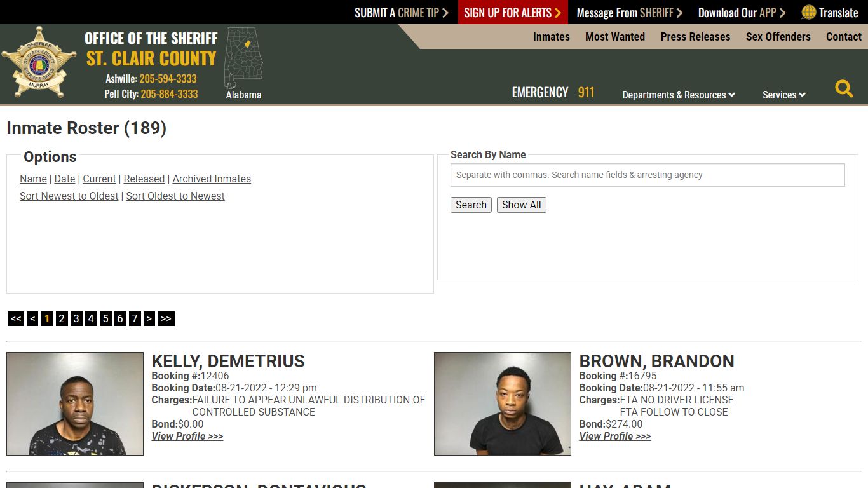Show Released inmates
868x488 pixels.
[x=144, y=179]
